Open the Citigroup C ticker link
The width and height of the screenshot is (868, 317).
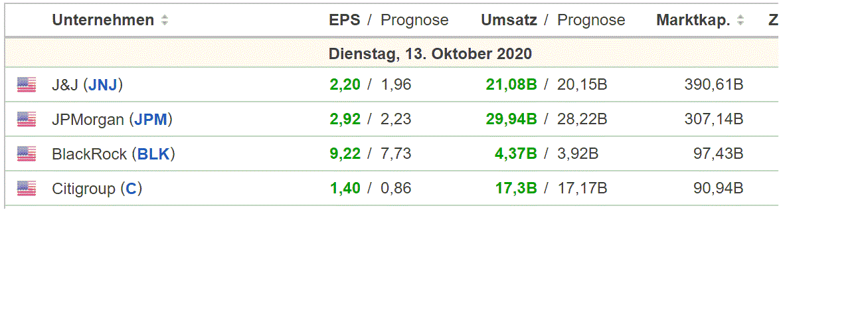[131, 189]
